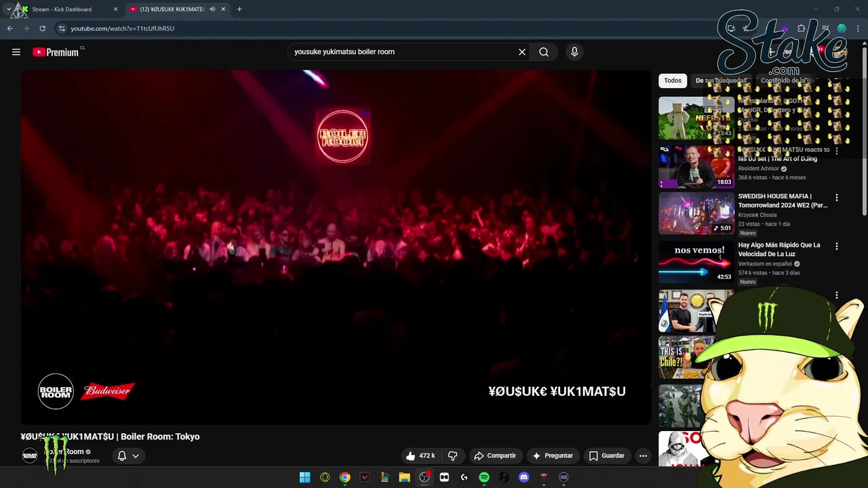Close the YouTube video tab

pyautogui.click(x=223, y=9)
